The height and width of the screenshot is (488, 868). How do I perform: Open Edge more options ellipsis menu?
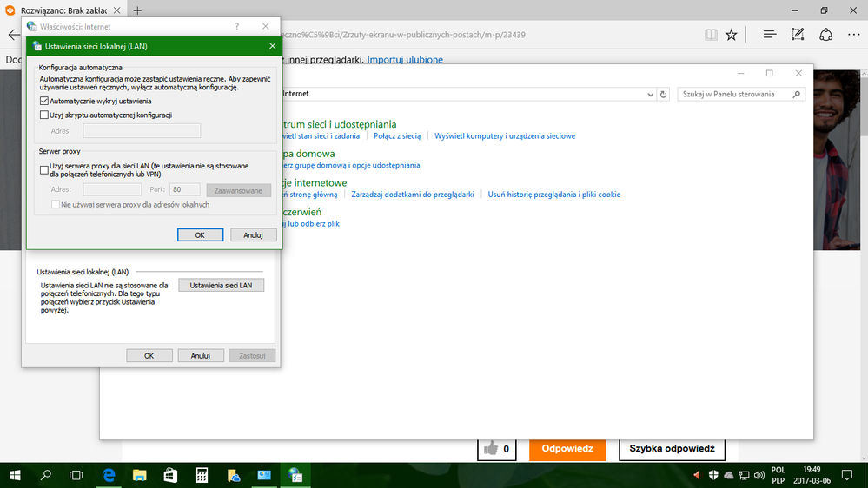[x=854, y=35]
